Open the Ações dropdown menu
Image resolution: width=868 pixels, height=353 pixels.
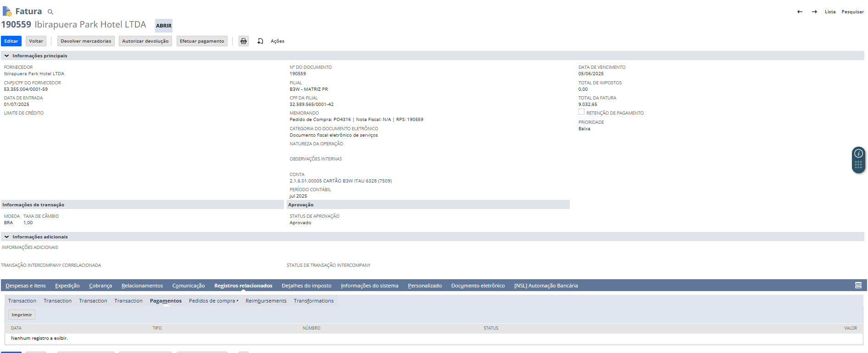[x=277, y=41]
